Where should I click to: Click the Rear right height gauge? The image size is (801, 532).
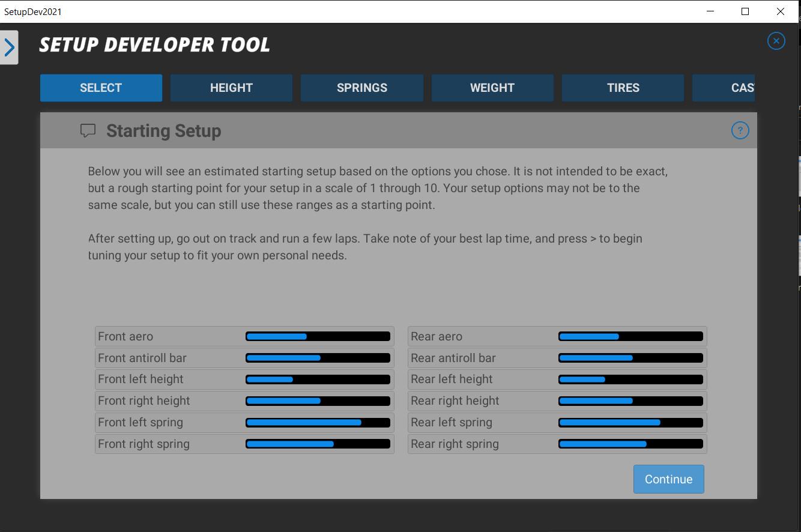630,401
